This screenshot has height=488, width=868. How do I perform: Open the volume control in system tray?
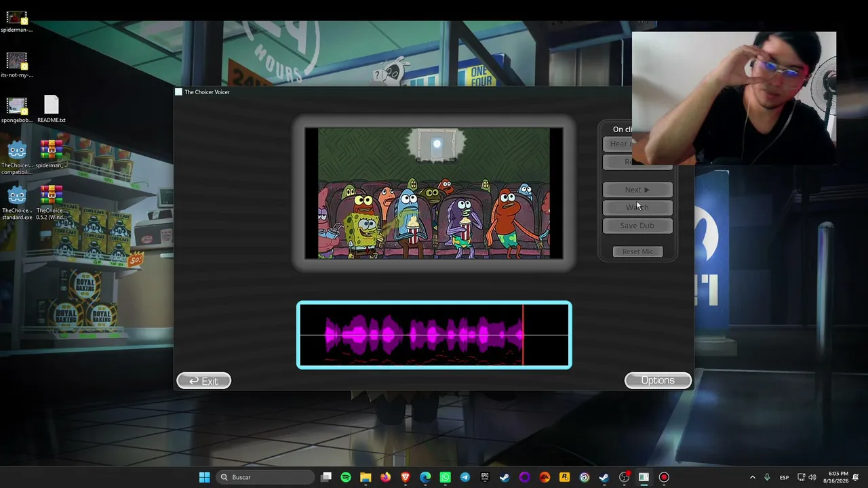tap(812, 477)
